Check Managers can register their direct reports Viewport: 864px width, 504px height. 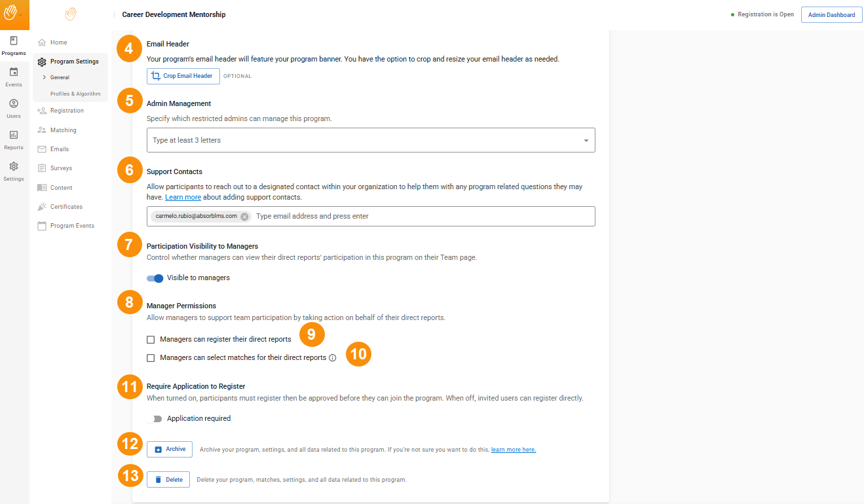coord(151,340)
